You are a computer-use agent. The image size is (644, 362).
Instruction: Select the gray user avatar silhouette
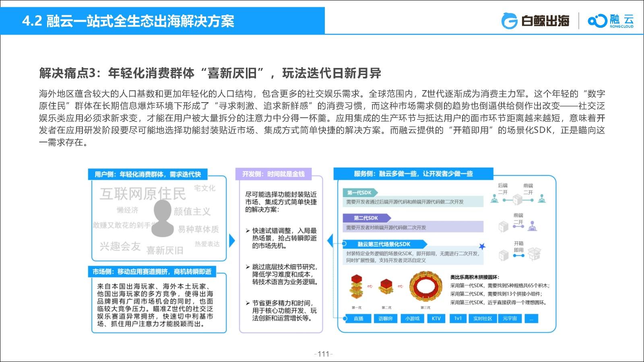[x=162, y=218]
